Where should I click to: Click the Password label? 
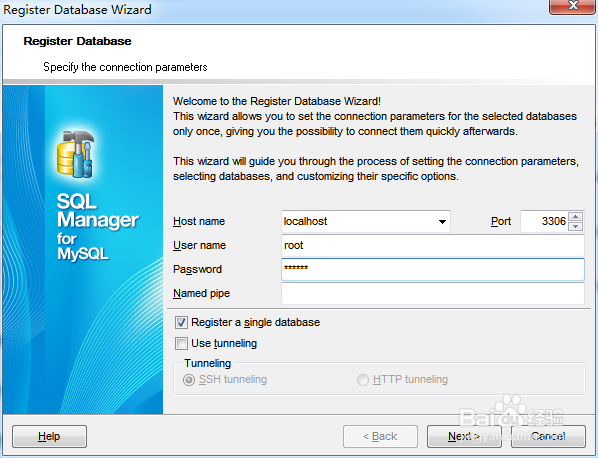tap(197, 269)
